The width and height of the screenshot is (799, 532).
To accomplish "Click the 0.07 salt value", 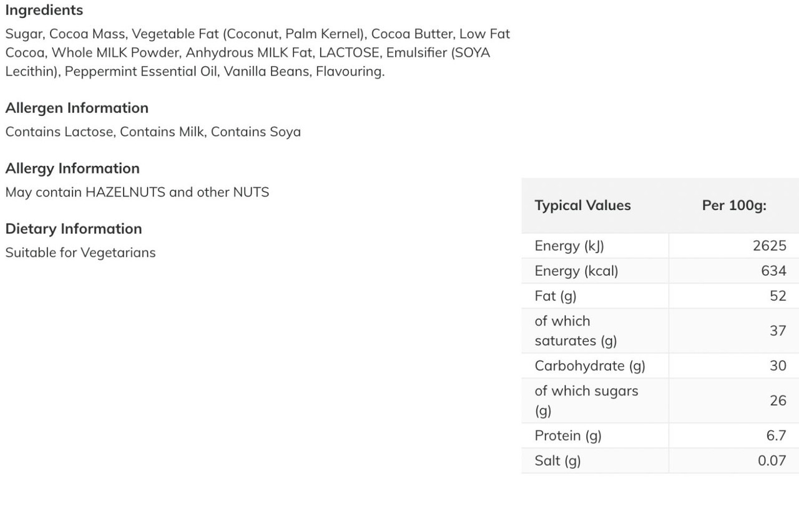I will point(772,461).
